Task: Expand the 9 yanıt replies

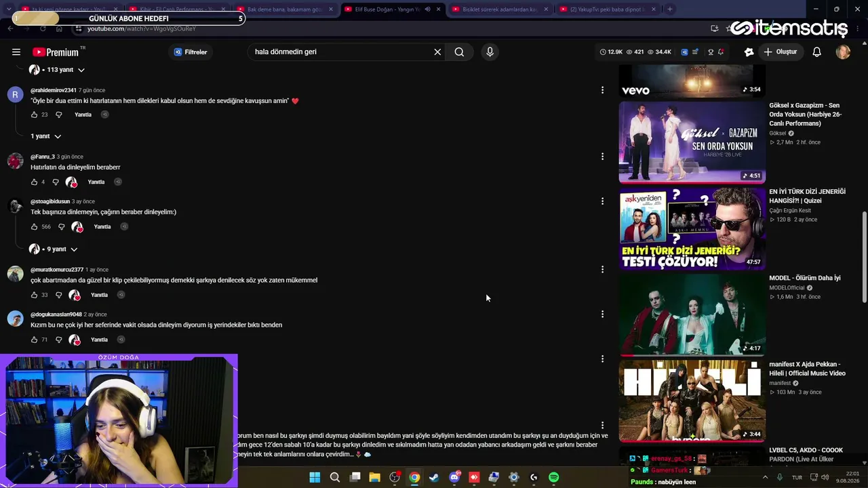Action: (x=54, y=249)
